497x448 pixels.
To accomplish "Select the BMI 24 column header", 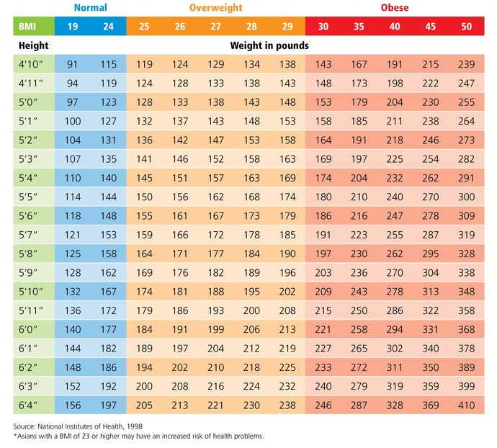I will [107, 27].
